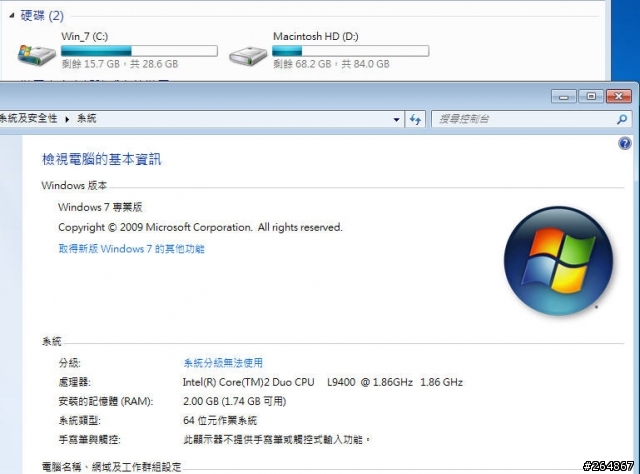The height and width of the screenshot is (474, 640).
Task: Maximize the System control panel window
Action: click(591, 96)
